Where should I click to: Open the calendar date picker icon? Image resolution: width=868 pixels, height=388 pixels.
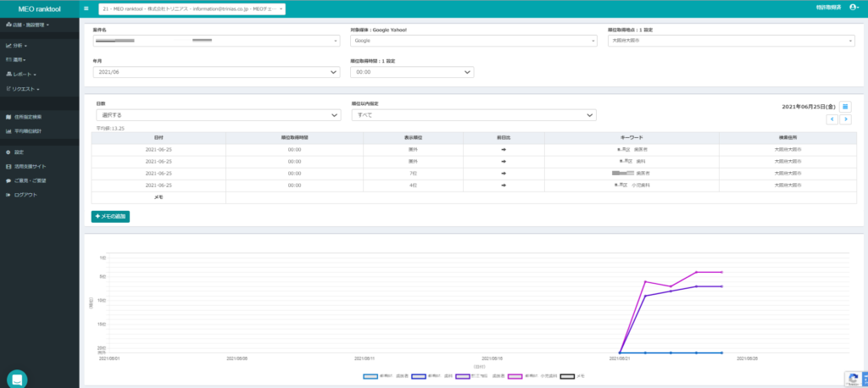click(845, 106)
